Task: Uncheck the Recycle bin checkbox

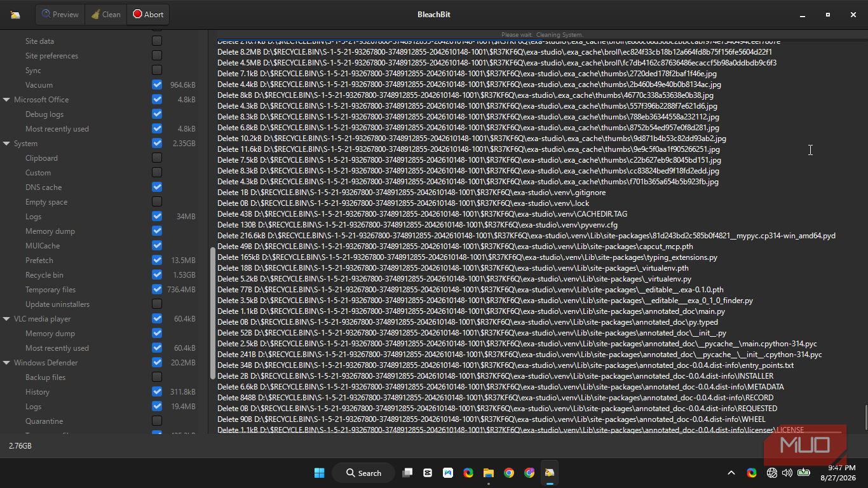Action: click(x=157, y=274)
